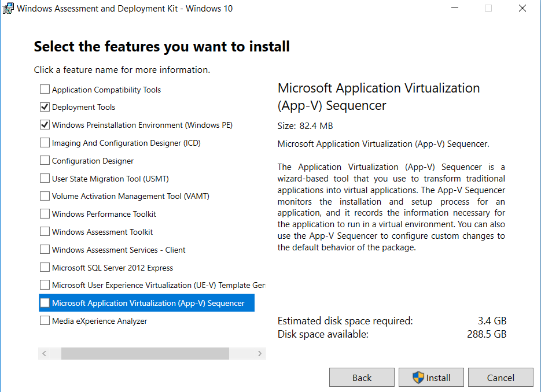The image size is (541, 392).
Task: Cancel the installation wizard
Action: (x=500, y=378)
